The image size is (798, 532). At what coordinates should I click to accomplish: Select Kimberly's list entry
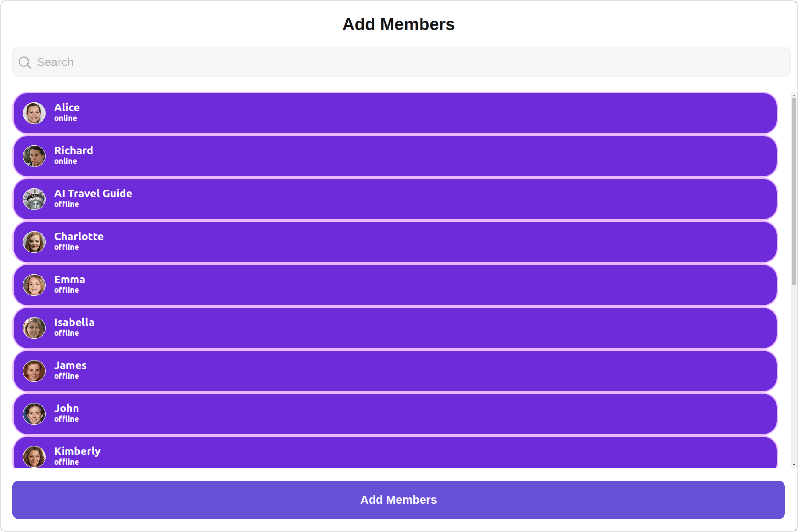[x=395, y=453]
